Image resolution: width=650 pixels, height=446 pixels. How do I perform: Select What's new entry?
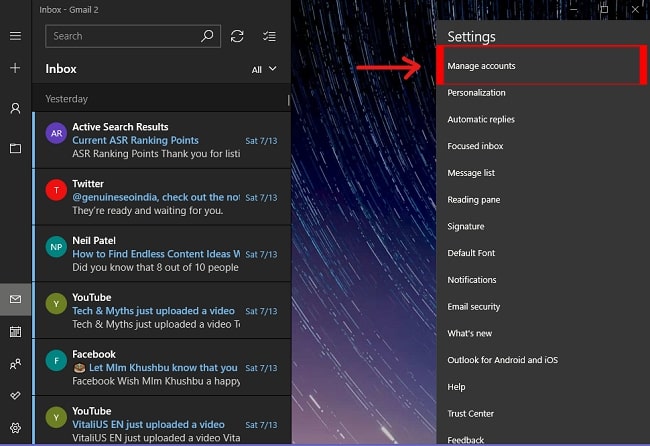(470, 333)
